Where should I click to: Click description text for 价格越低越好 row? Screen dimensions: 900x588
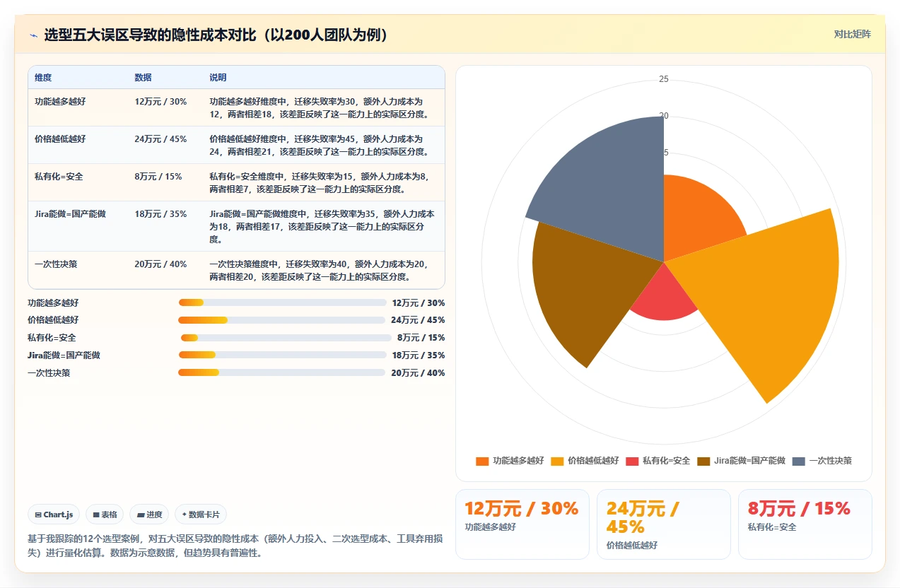click(x=318, y=146)
